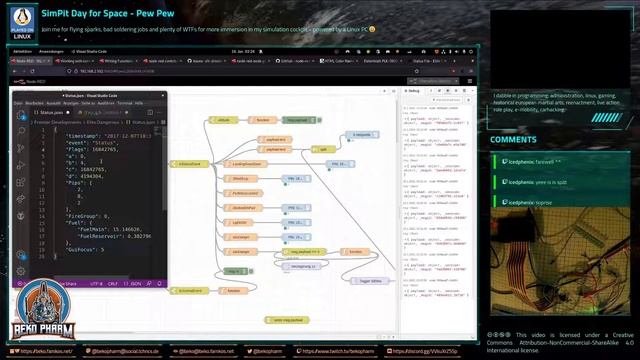Select the DockedOnPad function node
Image resolution: width=640 pixels, height=360 pixels.
243,208
